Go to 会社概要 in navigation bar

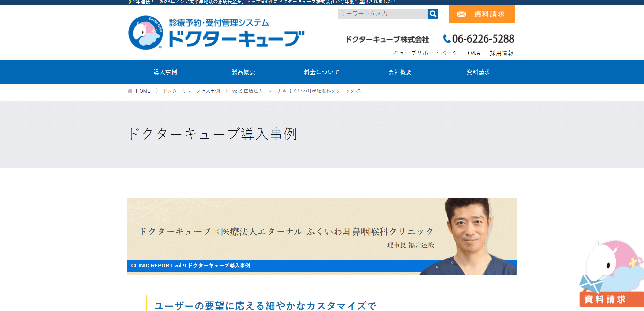(400, 72)
